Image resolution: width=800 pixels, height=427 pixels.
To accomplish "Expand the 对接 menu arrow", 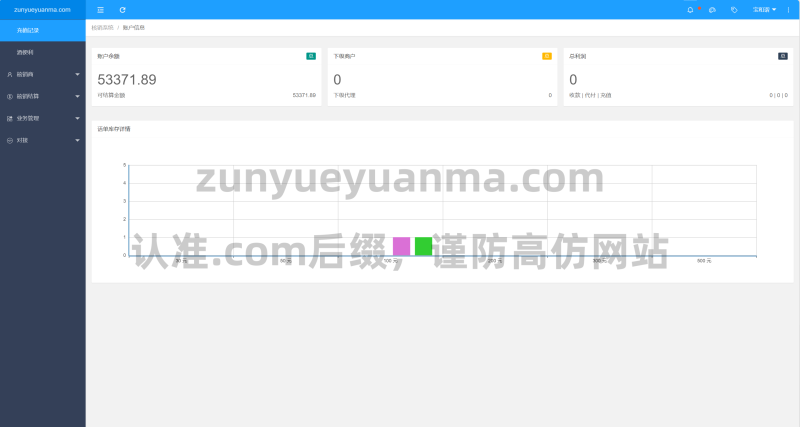I will tap(78, 140).
